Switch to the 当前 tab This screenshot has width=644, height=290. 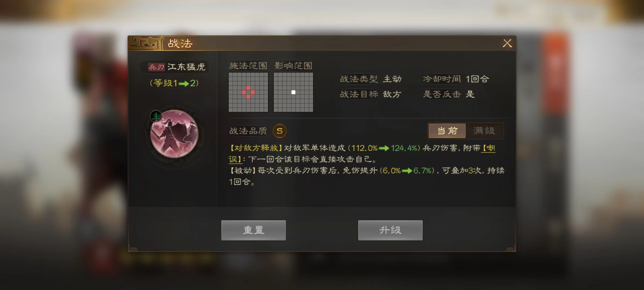tap(447, 131)
